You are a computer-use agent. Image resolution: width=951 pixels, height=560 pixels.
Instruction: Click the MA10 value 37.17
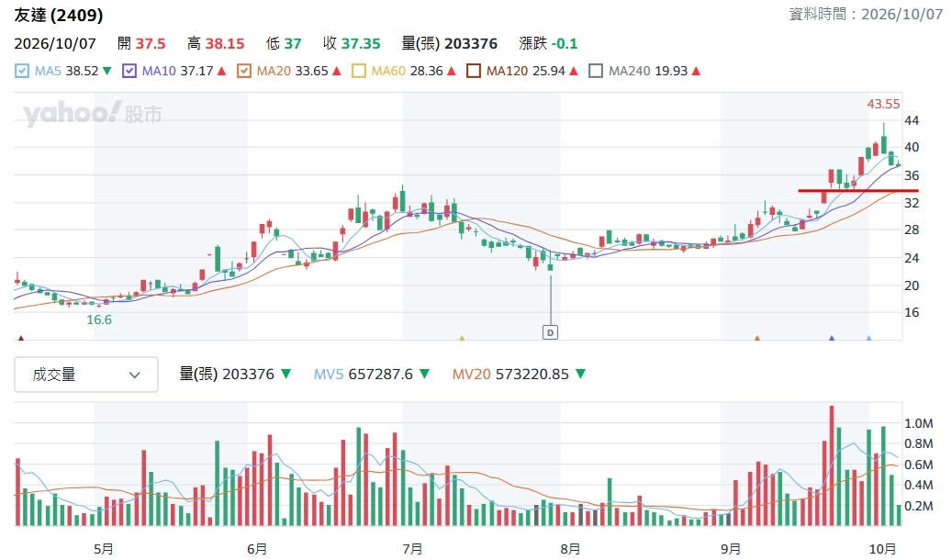[x=197, y=71]
